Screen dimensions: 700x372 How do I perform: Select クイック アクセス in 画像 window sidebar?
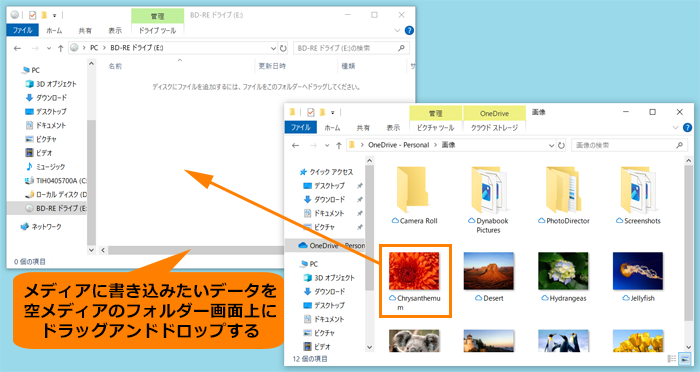click(326, 172)
